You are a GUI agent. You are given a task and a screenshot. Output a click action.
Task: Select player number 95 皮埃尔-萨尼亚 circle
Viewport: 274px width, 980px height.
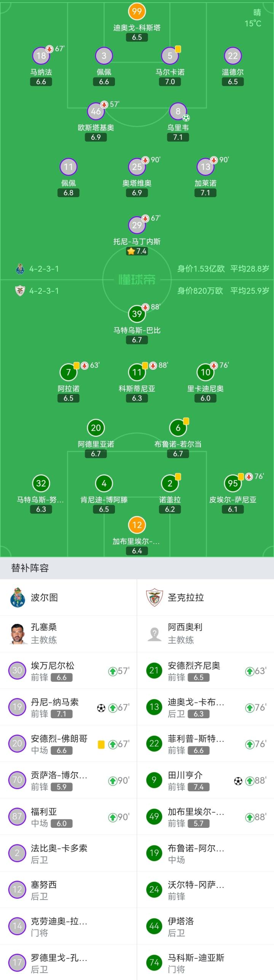pyautogui.click(x=233, y=484)
